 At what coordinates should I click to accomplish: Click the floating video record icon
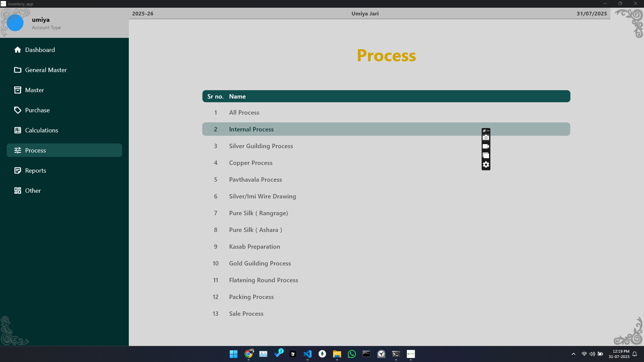point(486,146)
